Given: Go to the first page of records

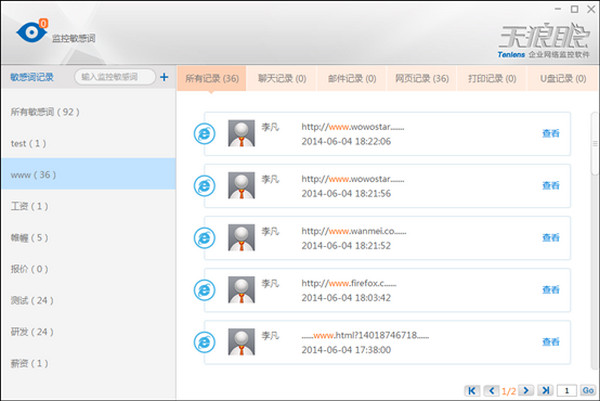Looking at the screenshot, I should point(473,389).
